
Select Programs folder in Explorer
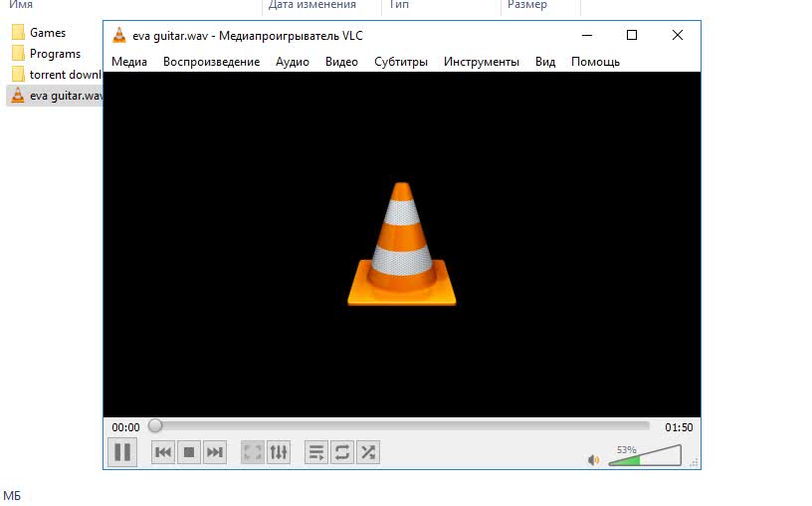tap(46, 54)
